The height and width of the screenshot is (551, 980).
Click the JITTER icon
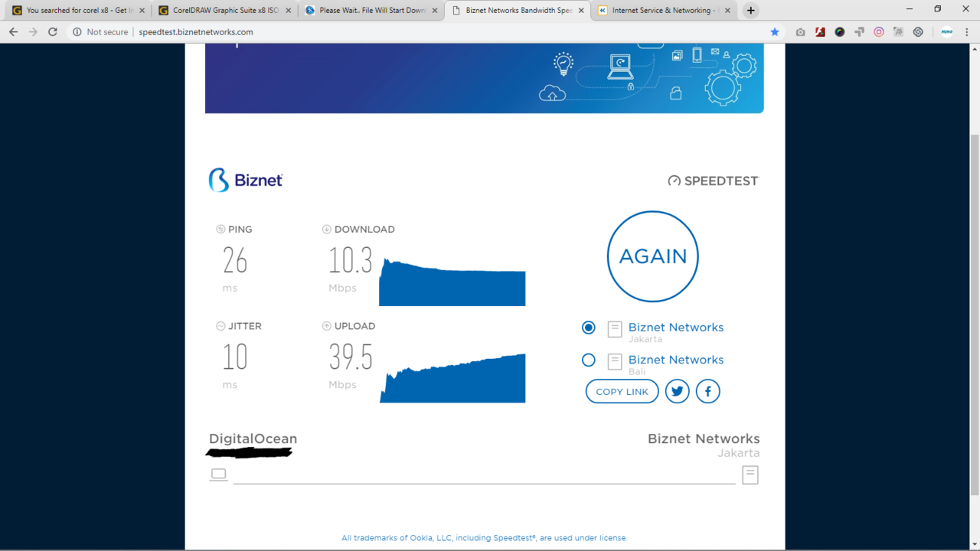pyautogui.click(x=220, y=326)
